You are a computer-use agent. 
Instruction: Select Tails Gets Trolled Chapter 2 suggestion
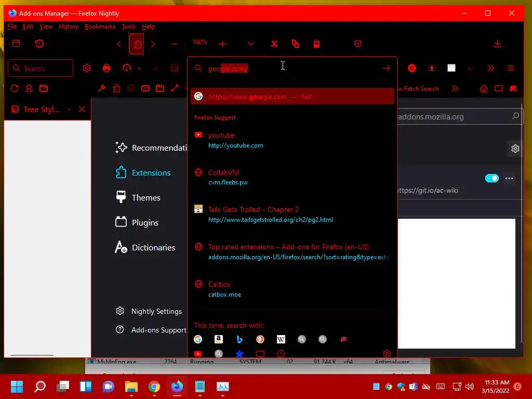[292, 215]
